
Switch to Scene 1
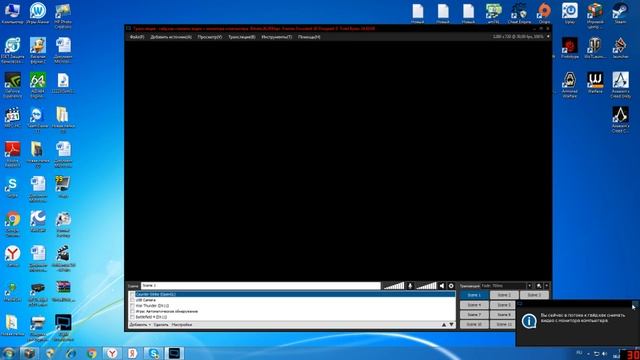474,295
